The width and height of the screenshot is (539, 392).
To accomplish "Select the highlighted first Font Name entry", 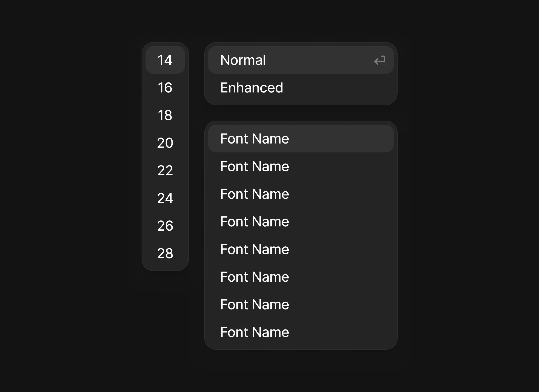I will click(254, 139).
